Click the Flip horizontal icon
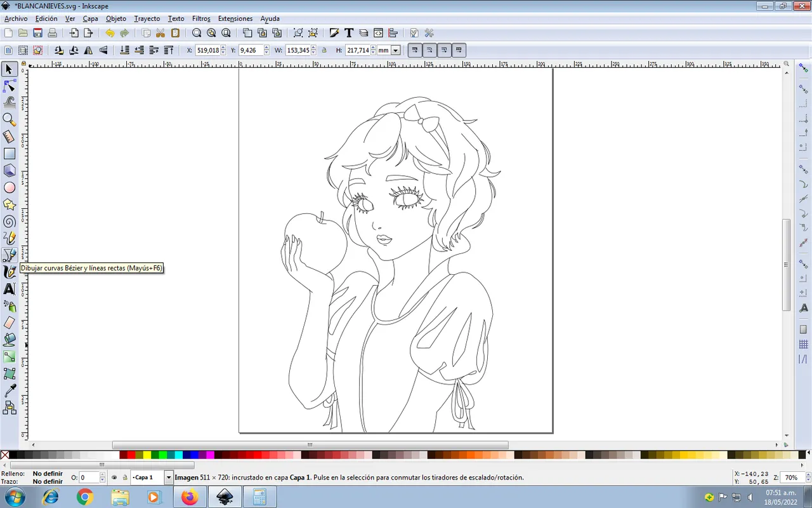Screen dimensions: 812x508 pyautogui.click(x=89, y=50)
